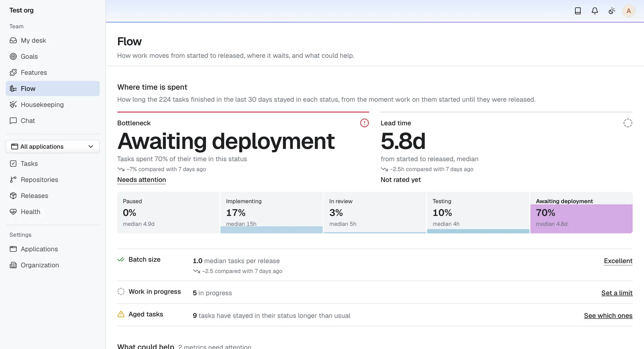The width and height of the screenshot is (644, 349).
Task: Select the Paused status cell
Action: (168, 213)
